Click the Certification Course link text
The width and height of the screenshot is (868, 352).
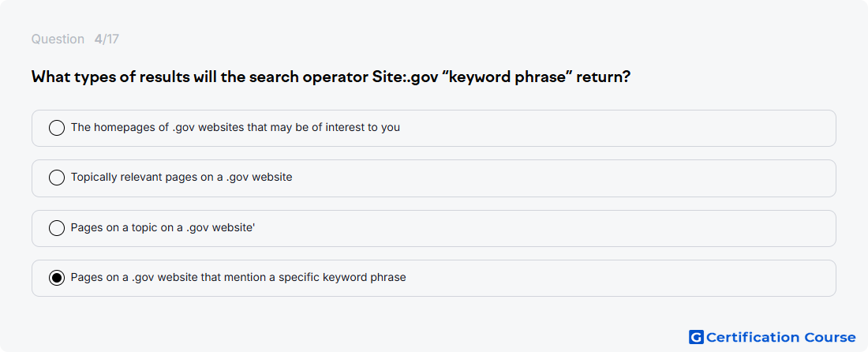click(781, 337)
